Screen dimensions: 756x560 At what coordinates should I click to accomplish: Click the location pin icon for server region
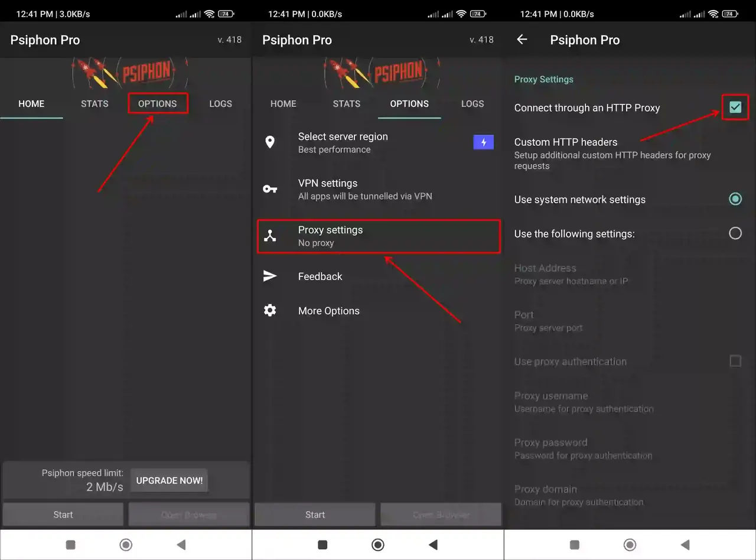tap(270, 142)
